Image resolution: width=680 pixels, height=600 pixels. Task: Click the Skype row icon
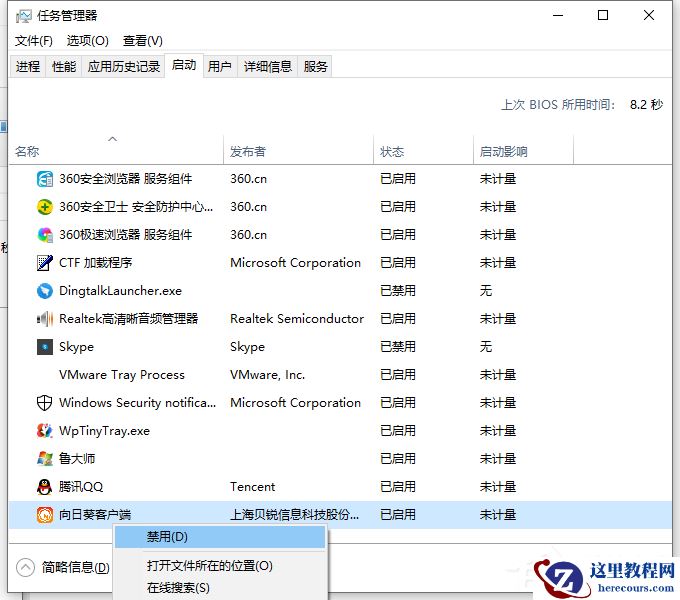[45, 347]
